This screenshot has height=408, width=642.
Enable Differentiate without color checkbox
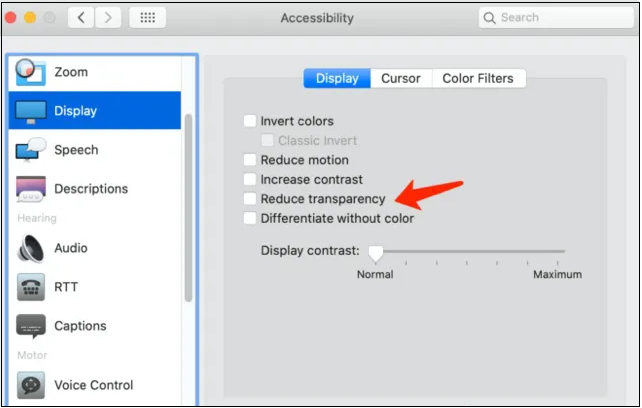(x=250, y=219)
